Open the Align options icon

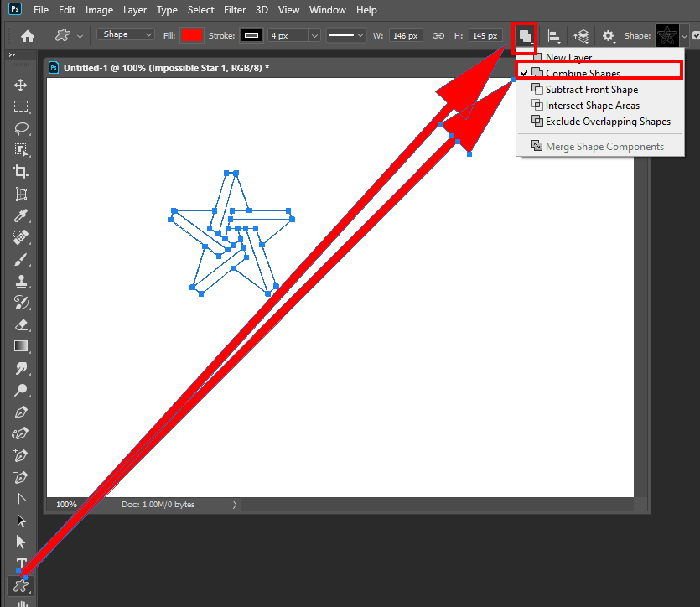pyautogui.click(x=554, y=35)
